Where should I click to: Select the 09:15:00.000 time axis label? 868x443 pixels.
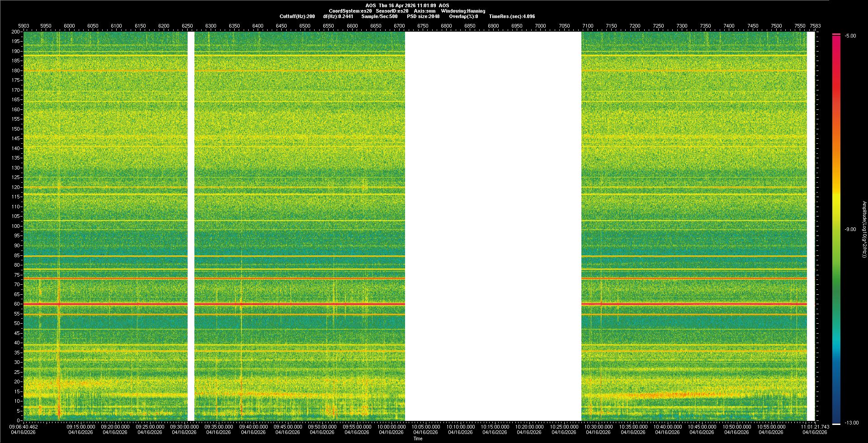coord(81,426)
